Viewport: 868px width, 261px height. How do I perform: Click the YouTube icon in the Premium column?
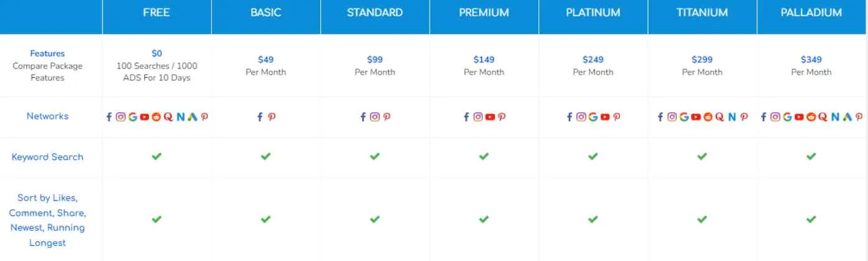(490, 116)
